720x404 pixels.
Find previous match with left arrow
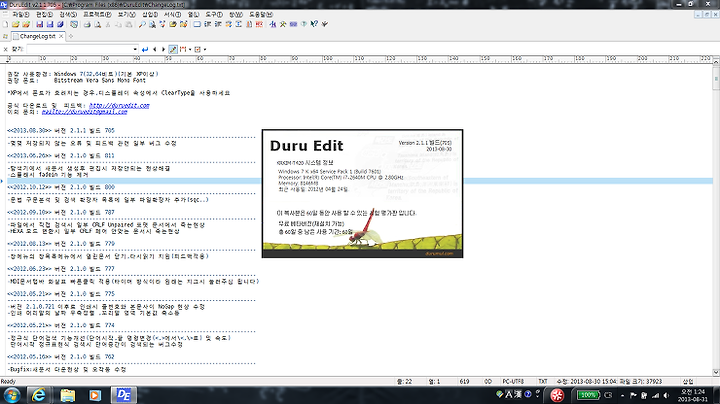[155, 49]
